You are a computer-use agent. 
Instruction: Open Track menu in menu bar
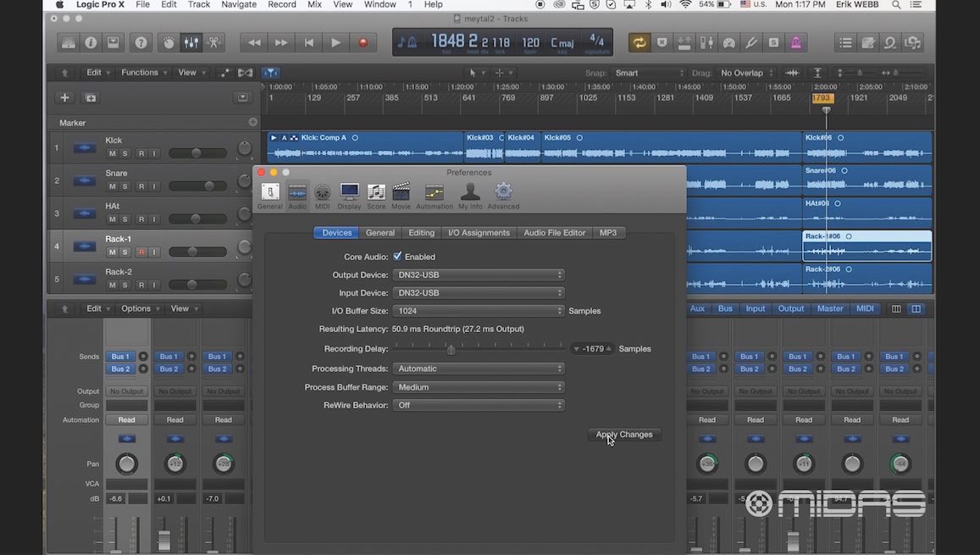pyautogui.click(x=199, y=5)
